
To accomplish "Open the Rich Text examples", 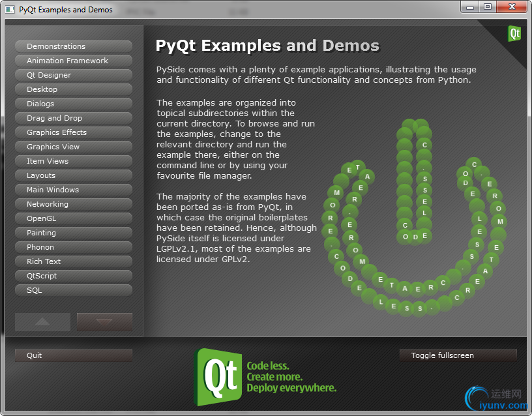I will (x=74, y=261).
